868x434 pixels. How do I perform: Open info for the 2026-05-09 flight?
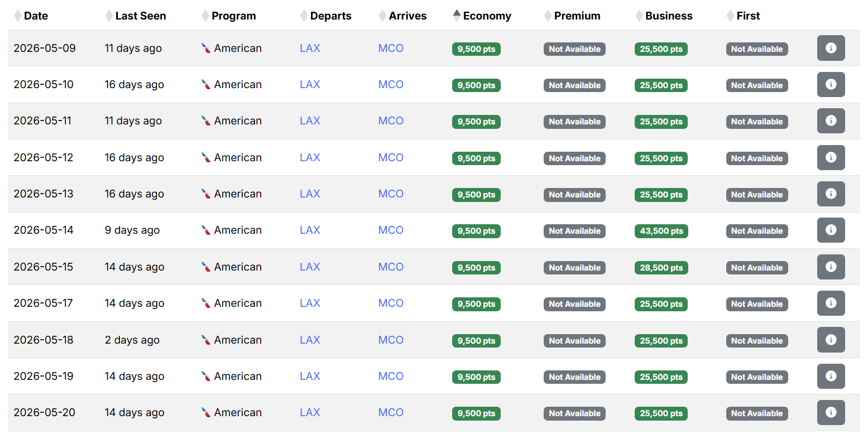tap(831, 48)
